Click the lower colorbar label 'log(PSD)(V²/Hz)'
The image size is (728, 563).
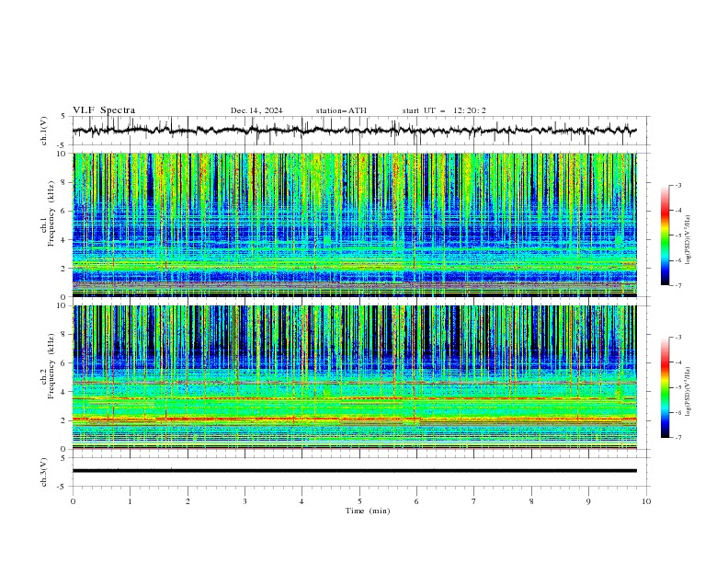[x=688, y=391]
